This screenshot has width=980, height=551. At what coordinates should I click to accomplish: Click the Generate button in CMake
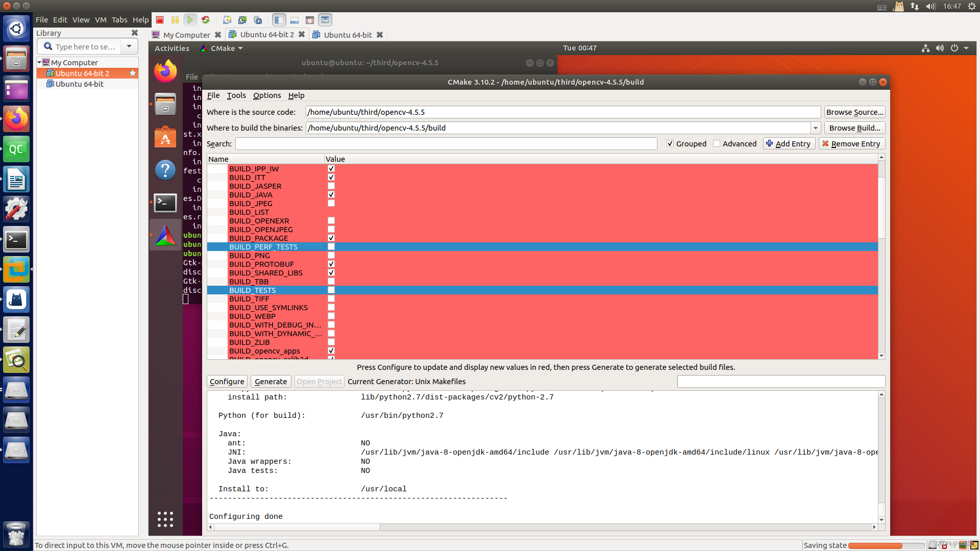coord(271,382)
